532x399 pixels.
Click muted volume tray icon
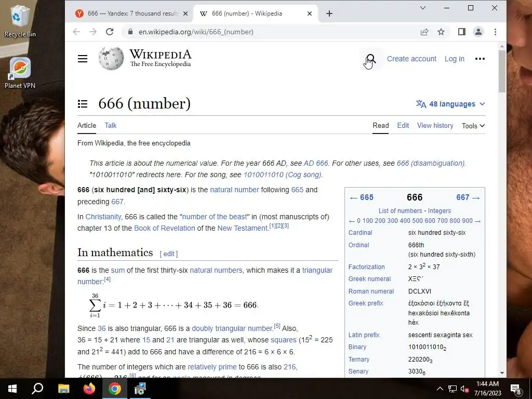click(x=464, y=389)
